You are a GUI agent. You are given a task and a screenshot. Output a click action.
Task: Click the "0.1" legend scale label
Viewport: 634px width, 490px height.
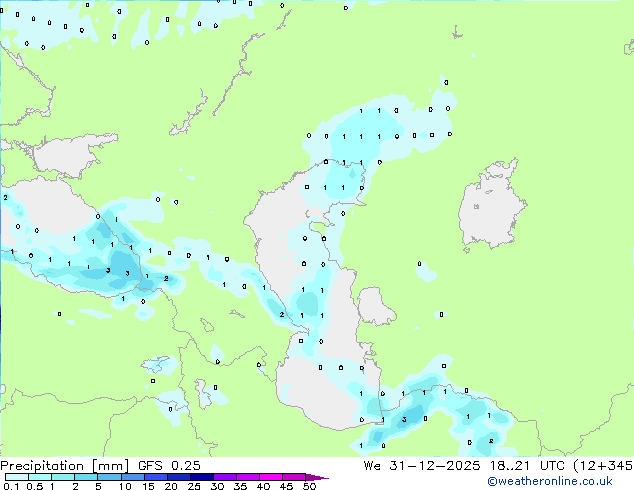(12, 486)
